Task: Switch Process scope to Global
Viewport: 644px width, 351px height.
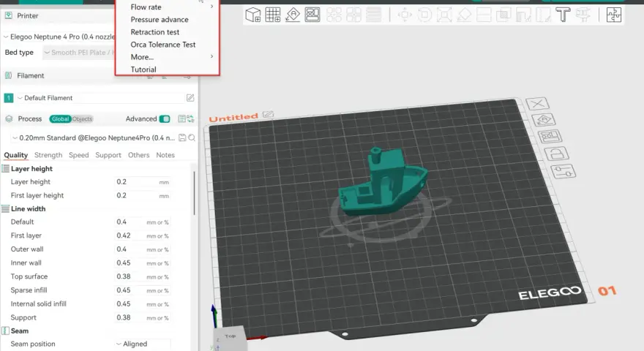Action: tap(60, 118)
